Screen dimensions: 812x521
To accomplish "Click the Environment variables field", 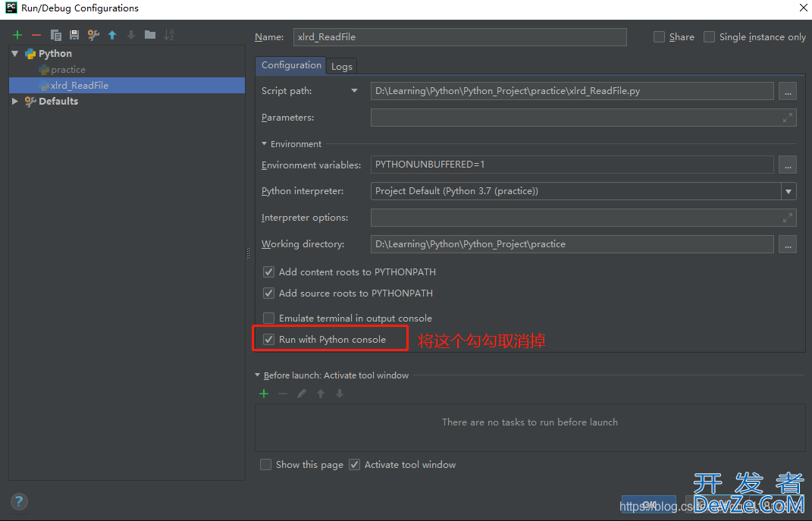I will coord(572,165).
